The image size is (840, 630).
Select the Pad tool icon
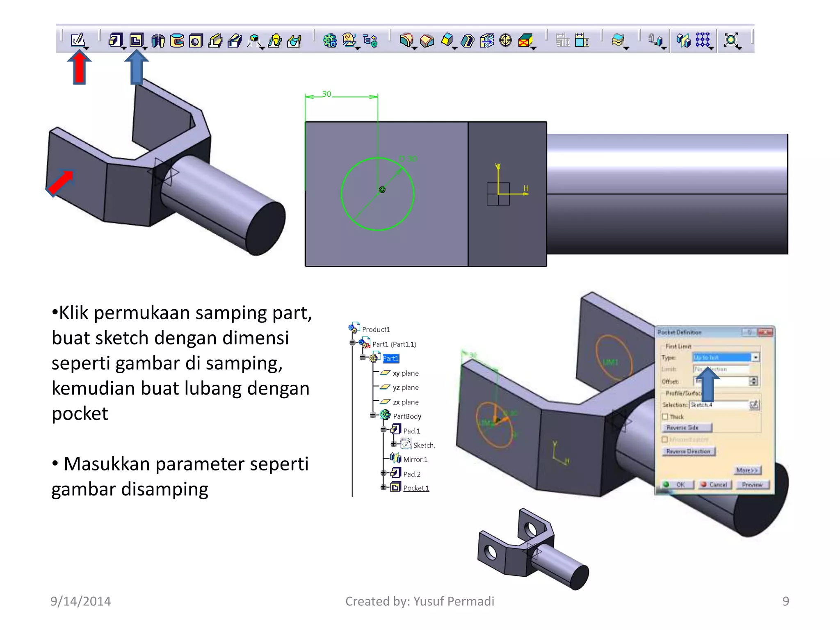[115, 40]
